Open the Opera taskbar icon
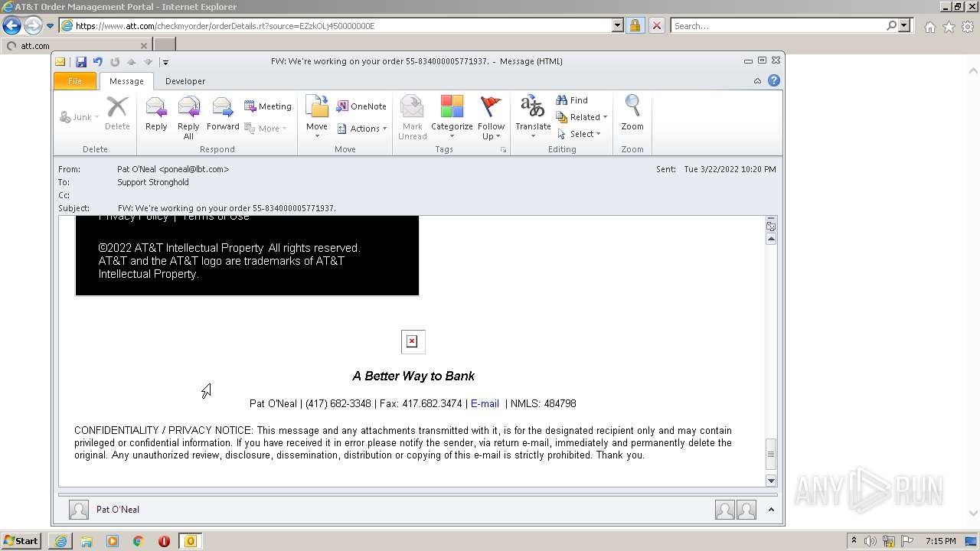The image size is (980, 551). (164, 541)
